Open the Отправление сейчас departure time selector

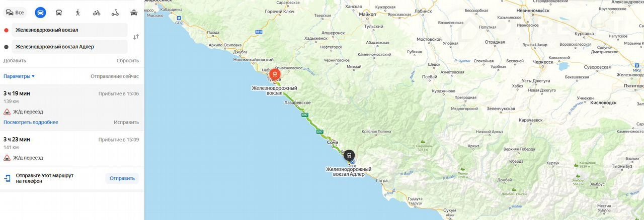pyautogui.click(x=115, y=76)
